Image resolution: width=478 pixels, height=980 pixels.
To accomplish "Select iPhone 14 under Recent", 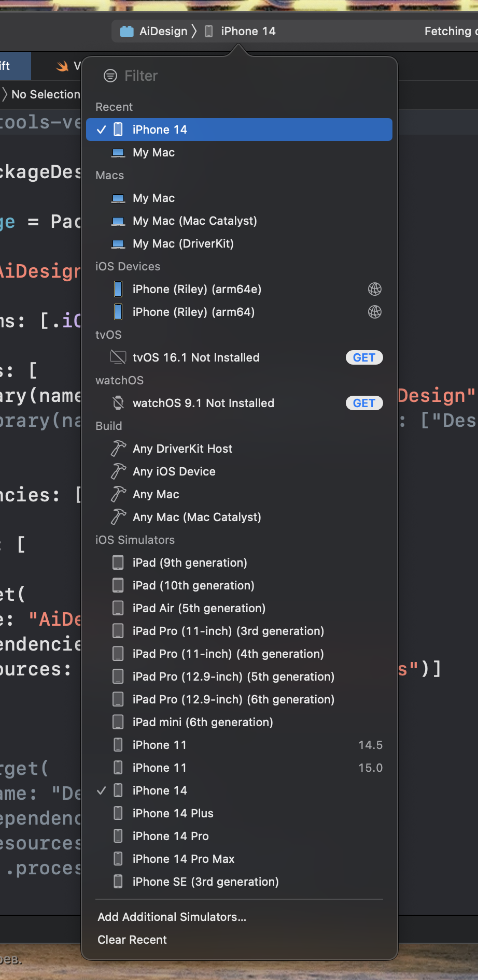I will coord(239,129).
